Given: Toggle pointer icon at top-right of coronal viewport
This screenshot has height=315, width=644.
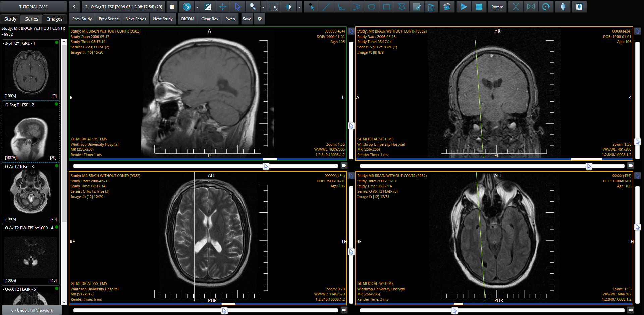Looking at the screenshot, I should coord(637,31).
